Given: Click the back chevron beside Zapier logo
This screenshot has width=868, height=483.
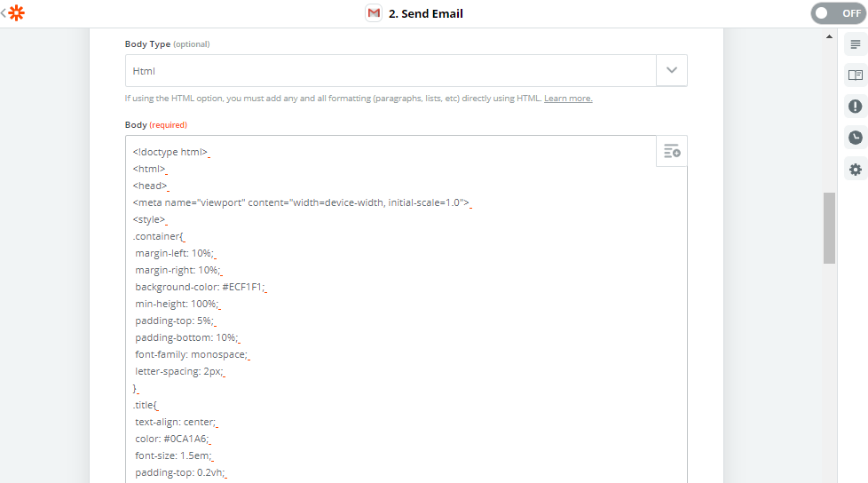Looking at the screenshot, I should [x=4, y=13].
